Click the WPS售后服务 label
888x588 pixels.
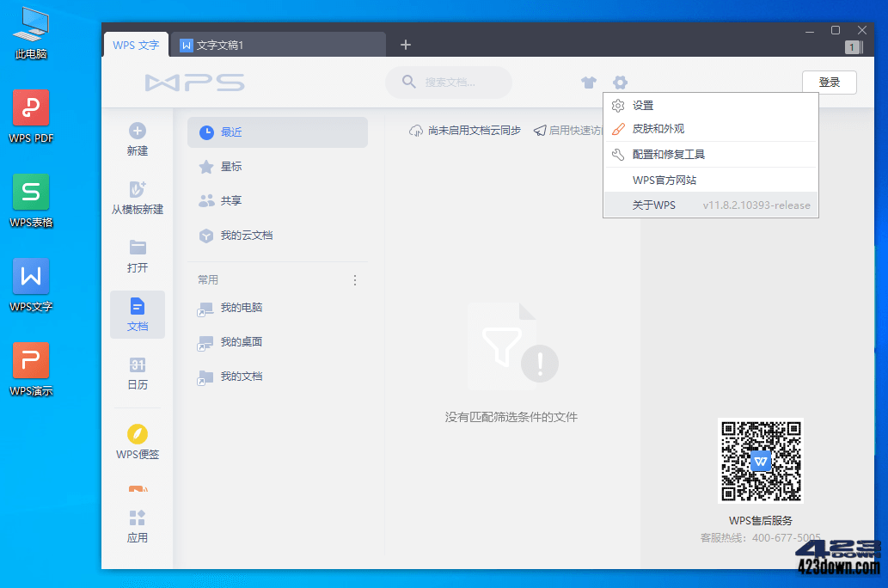coord(761,521)
